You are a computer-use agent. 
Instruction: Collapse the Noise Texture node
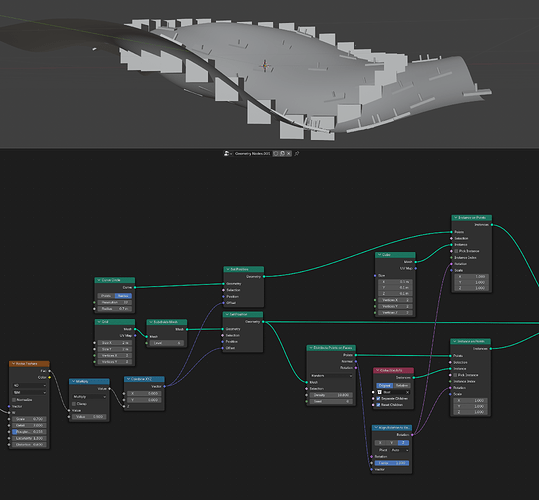pos(14,364)
